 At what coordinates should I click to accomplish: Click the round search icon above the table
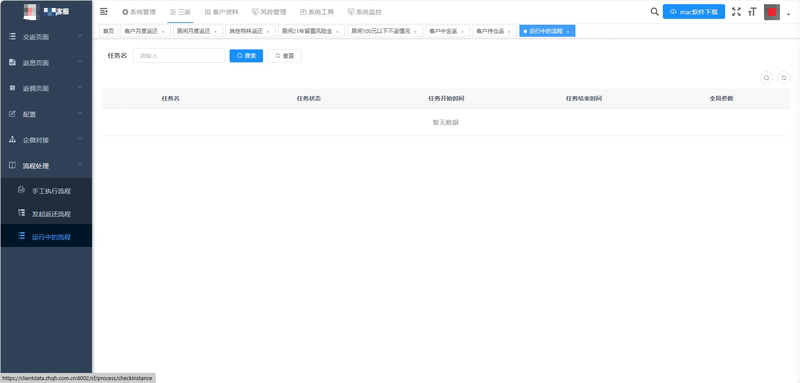pos(766,78)
